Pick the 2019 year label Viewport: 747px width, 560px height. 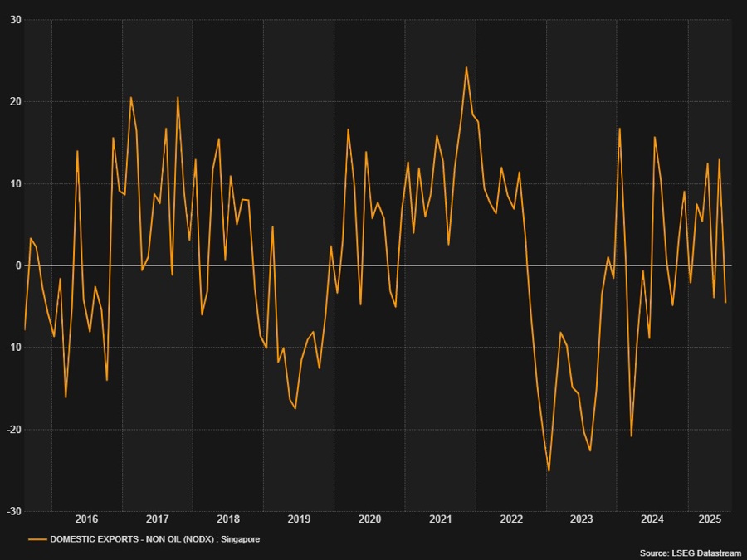299,519
